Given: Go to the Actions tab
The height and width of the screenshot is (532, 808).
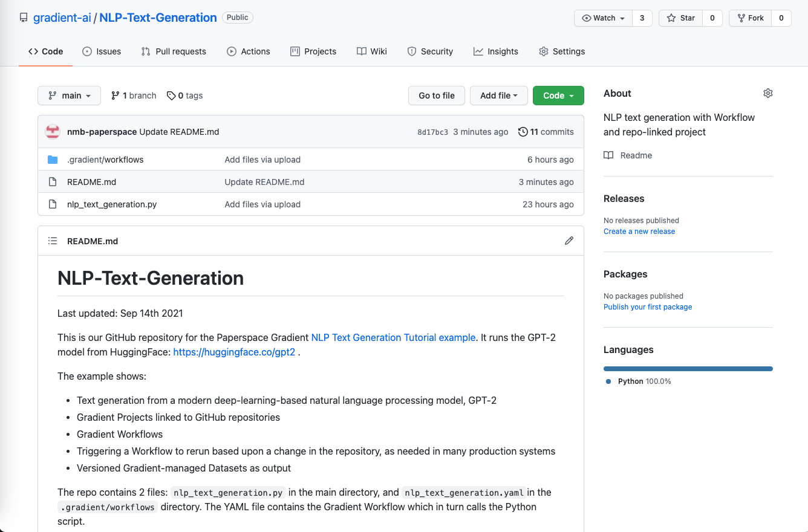Looking at the screenshot, I should (249, 51).
